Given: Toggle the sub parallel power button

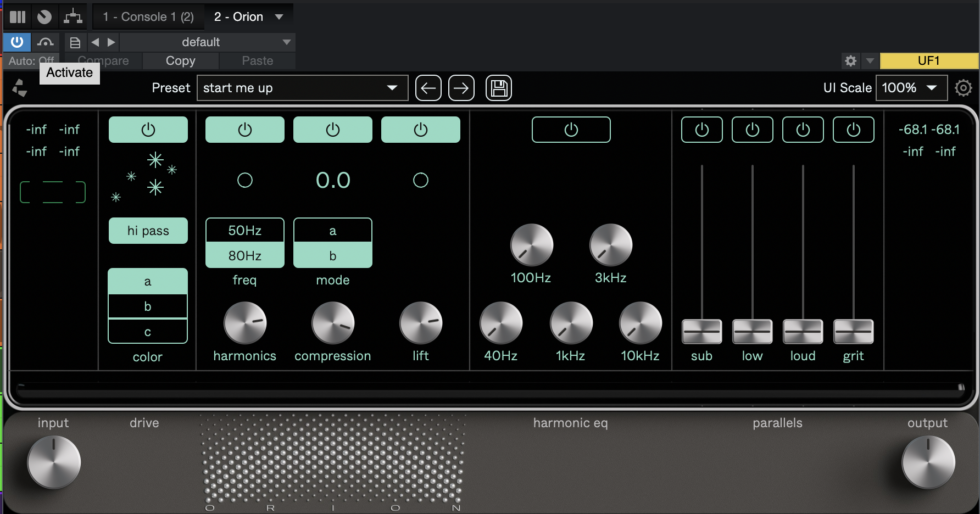Looking at the screenshot, I should tap(702, 129).
